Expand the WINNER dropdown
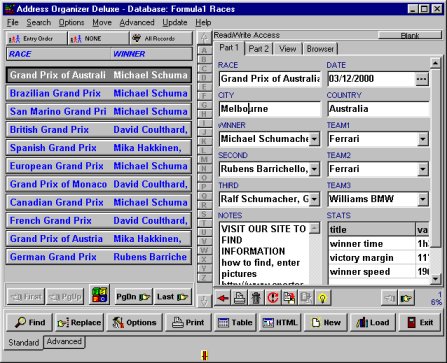Screen dimensions: 447x363 click(x=314, y=139)
